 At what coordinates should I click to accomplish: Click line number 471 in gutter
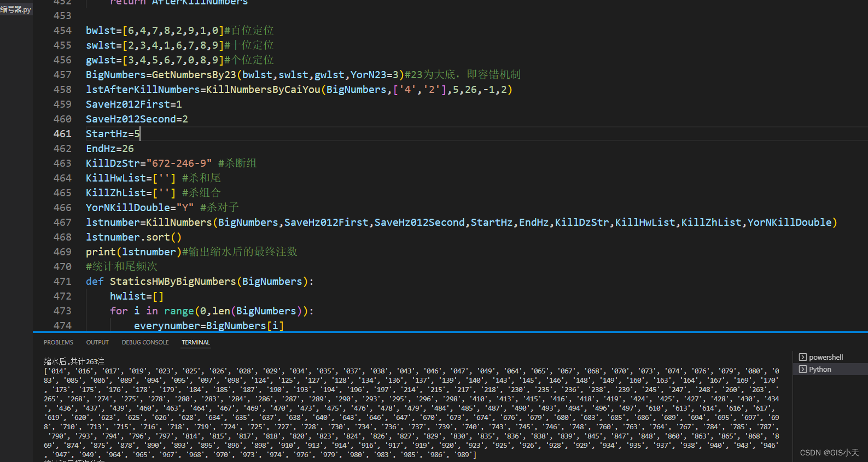tap(62, 281)
